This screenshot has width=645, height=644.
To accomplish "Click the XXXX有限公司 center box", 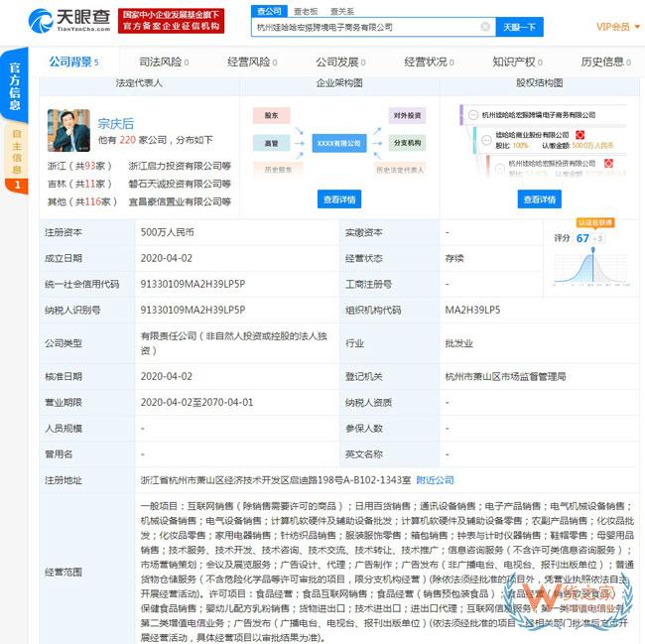I will tap(339, 143).
